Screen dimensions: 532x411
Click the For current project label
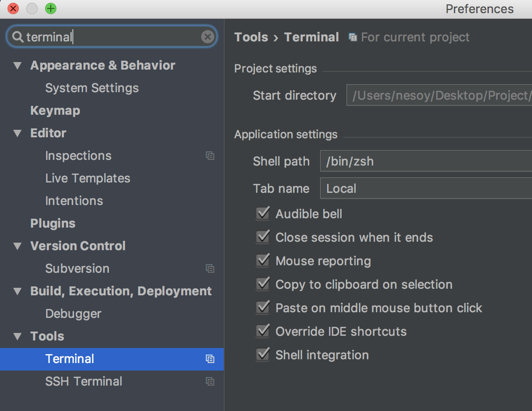[415, 37]
